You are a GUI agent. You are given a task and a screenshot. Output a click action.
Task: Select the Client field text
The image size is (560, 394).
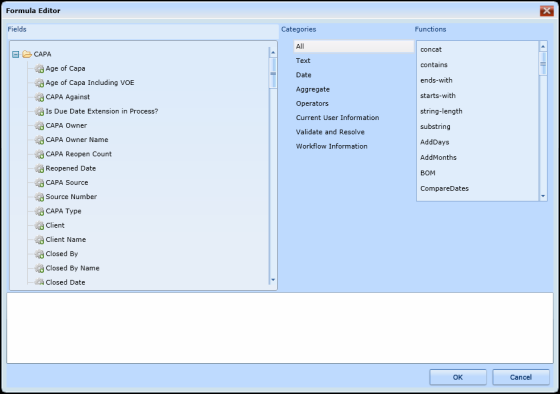55,225
